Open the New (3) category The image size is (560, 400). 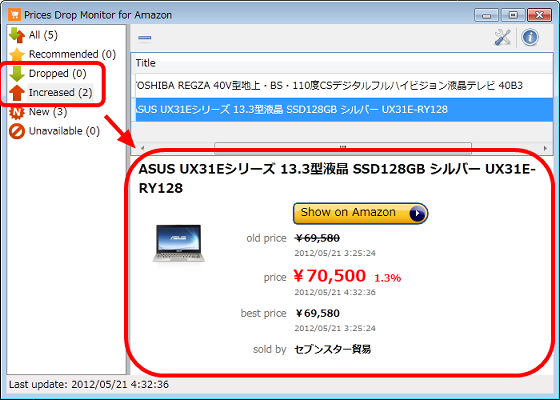[48, 112]
